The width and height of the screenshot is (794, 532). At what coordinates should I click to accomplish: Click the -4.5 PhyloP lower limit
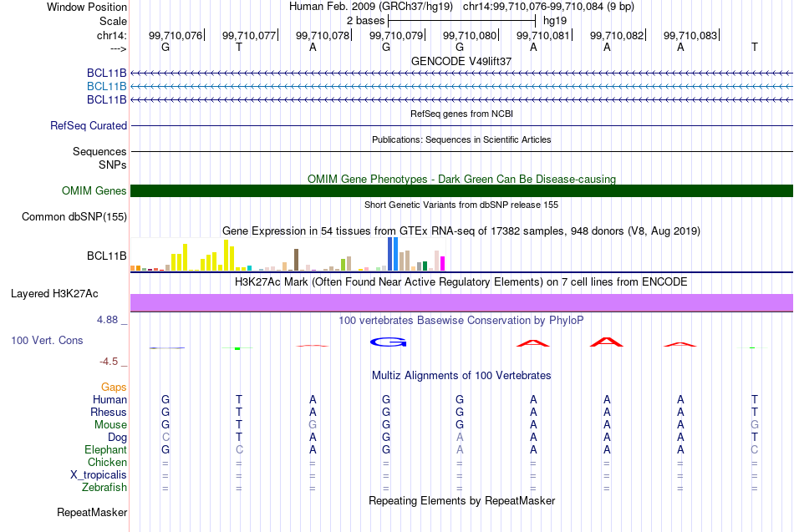pos(109,362)
